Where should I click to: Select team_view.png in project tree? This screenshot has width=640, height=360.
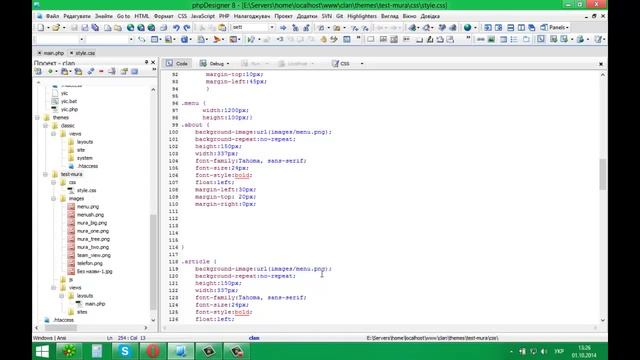point(94,255)
